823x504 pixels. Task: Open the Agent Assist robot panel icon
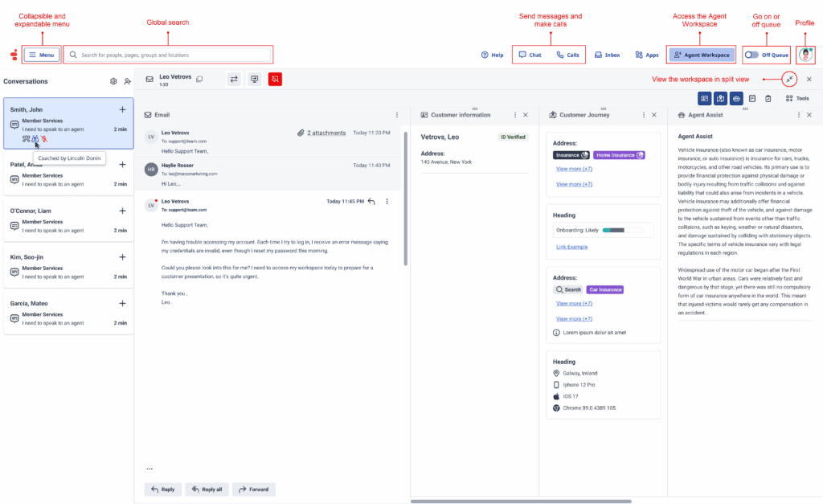[x=735, y=98]
